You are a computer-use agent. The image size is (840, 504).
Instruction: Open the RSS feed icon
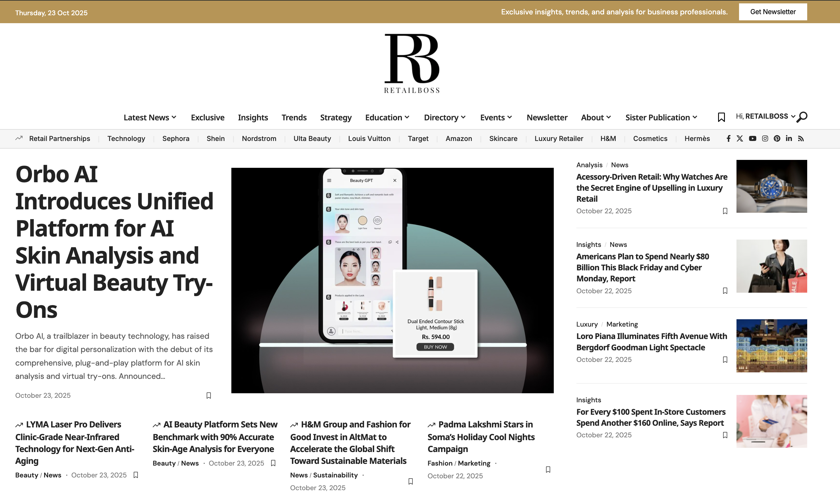pyautogui.click(x=801, y=138)
